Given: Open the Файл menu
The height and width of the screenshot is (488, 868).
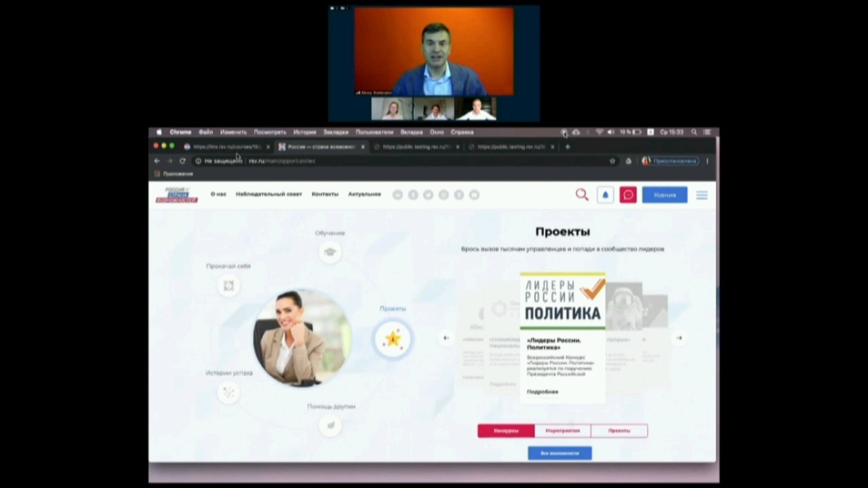Looking at the screenshot, I should click(x=205, y=132).
